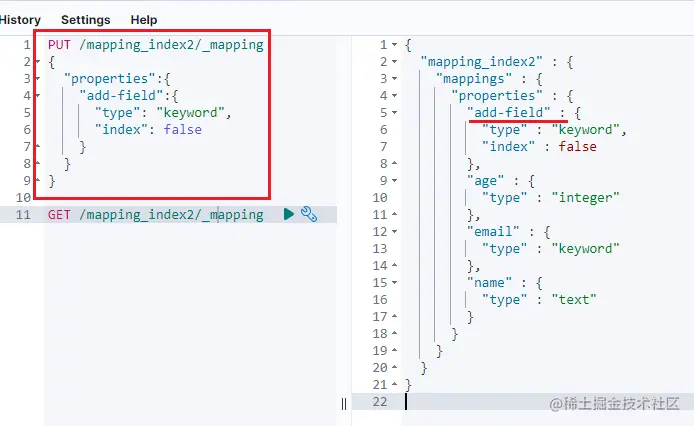Viewport: 694px width, 426px height.
Task: Open the wrench actions menu
Action: click(309, 214)
